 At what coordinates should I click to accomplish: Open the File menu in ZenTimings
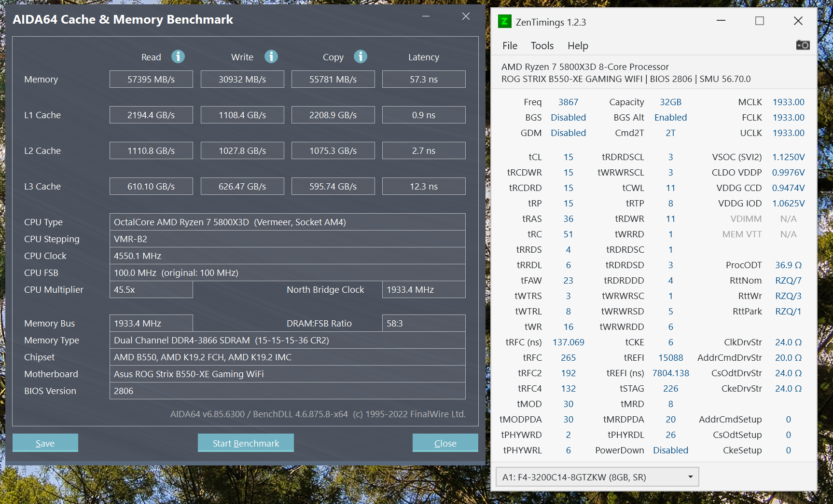coord(510,46)
